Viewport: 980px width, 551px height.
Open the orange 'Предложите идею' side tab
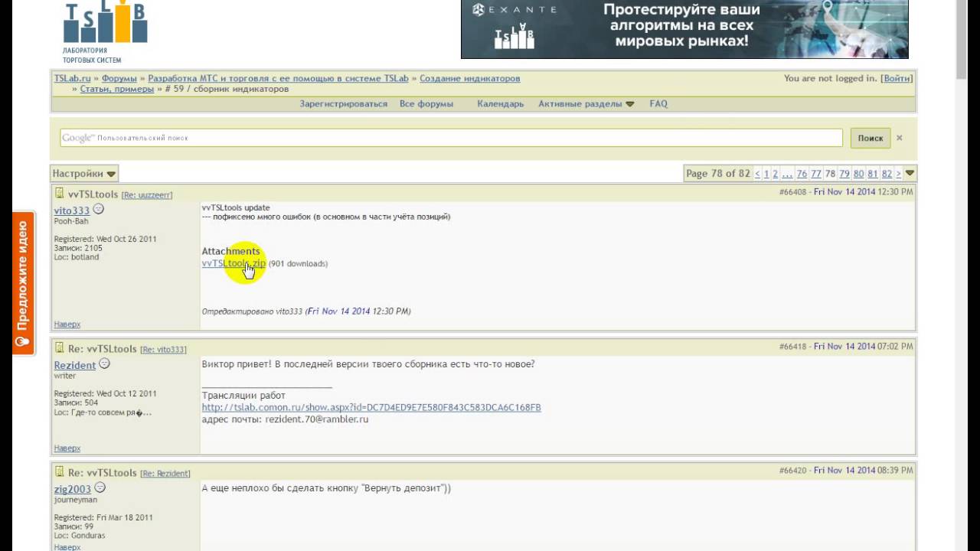[x=23, y=283]
